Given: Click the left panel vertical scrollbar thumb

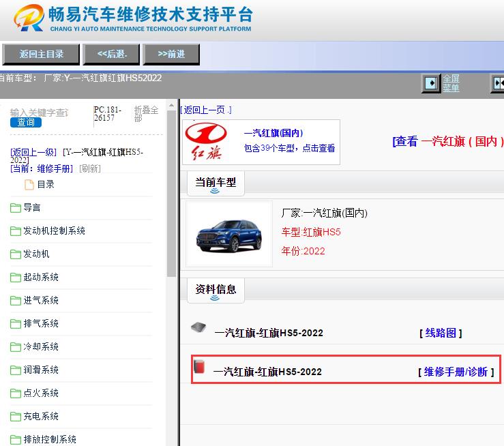Looking at the screenshot, I should [x=171, y=193].
